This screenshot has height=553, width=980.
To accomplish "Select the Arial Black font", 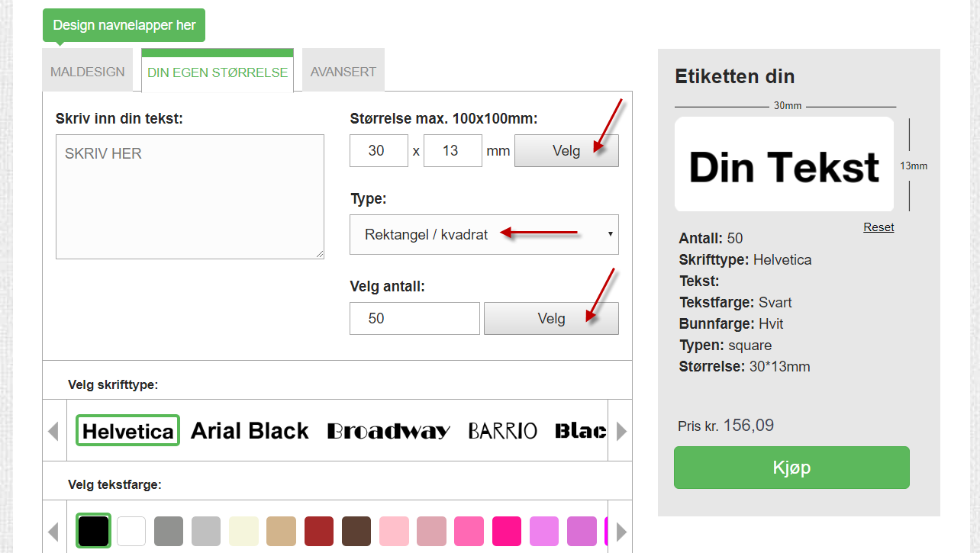I will pyautogui.click(x=250, y=431).
